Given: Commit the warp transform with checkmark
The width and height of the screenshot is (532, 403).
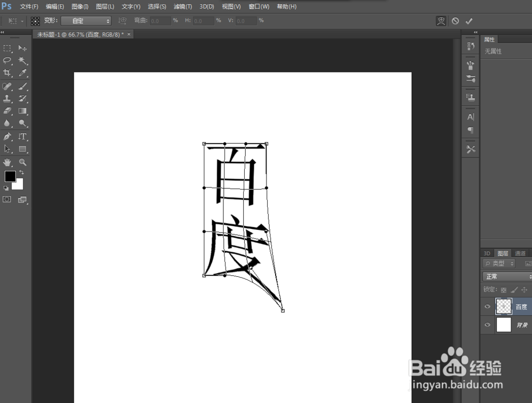Looking at the screenshot, I should pyautogui.click(x=469, y=21).
